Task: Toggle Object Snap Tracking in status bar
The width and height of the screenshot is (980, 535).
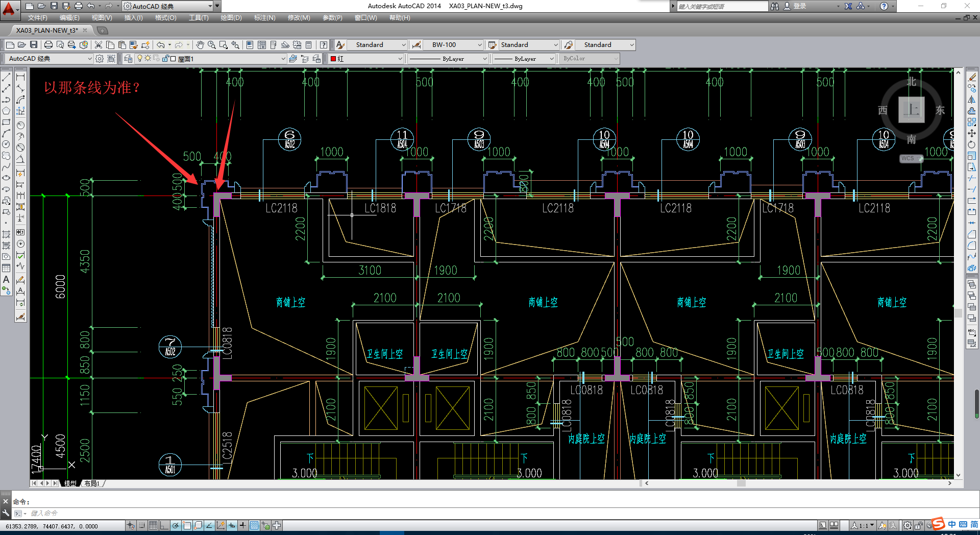Action: [209, 525]
